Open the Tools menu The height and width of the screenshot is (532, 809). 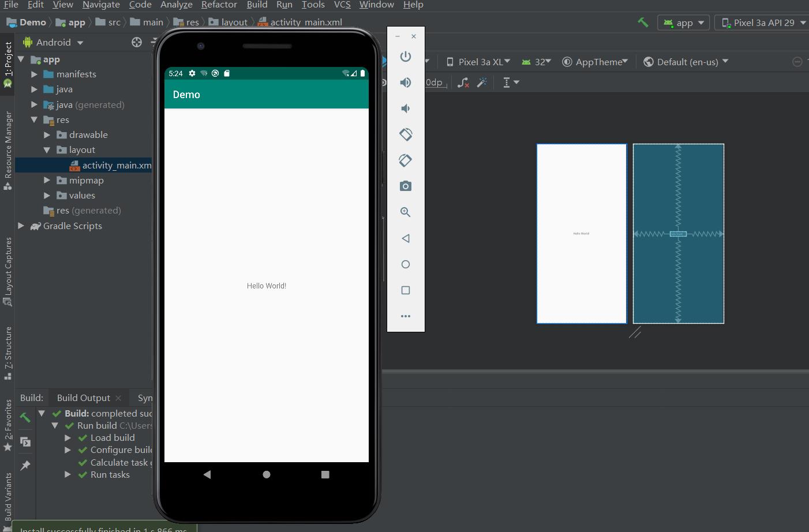(x=313, y=5)
